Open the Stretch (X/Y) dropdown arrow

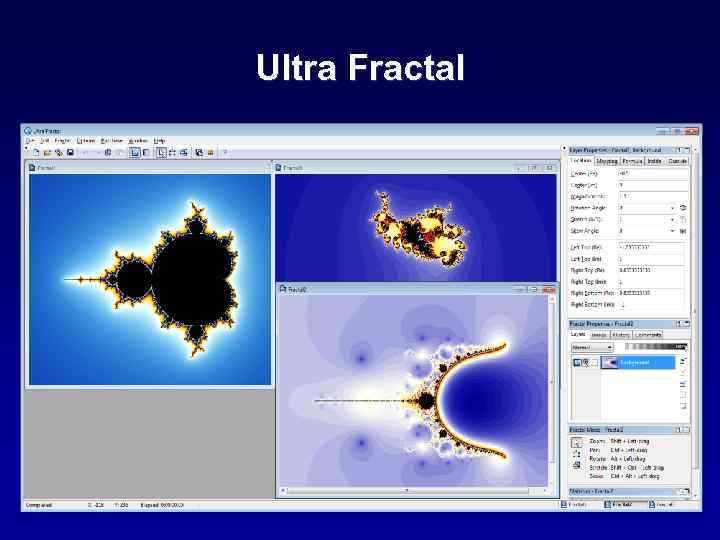click(672, 219)
